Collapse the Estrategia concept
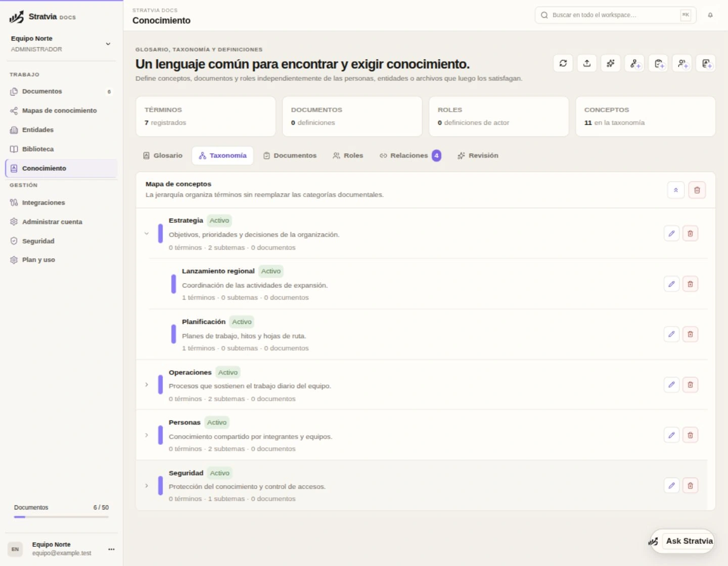 pyautogui.click(x=147, y=233)
